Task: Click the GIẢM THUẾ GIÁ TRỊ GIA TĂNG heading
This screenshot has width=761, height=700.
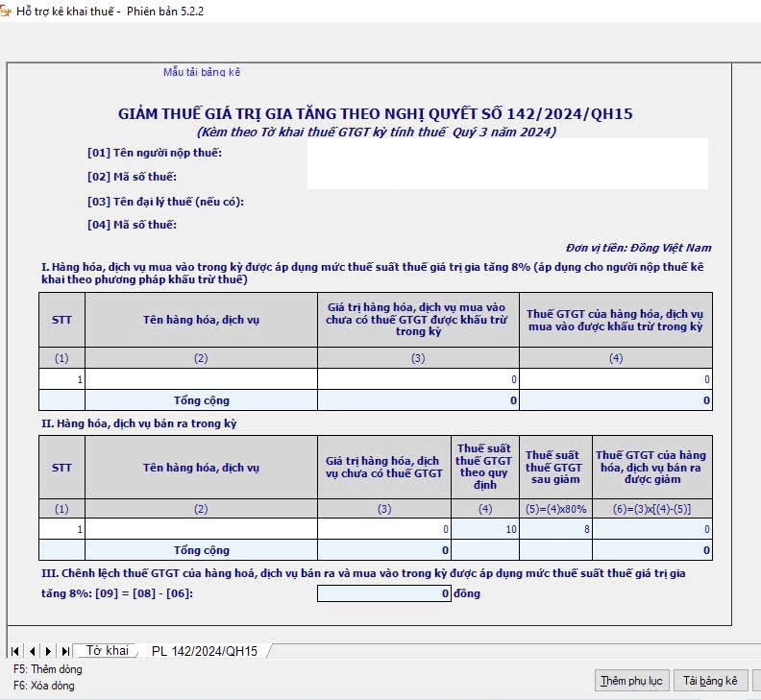Action: [375, 114]
